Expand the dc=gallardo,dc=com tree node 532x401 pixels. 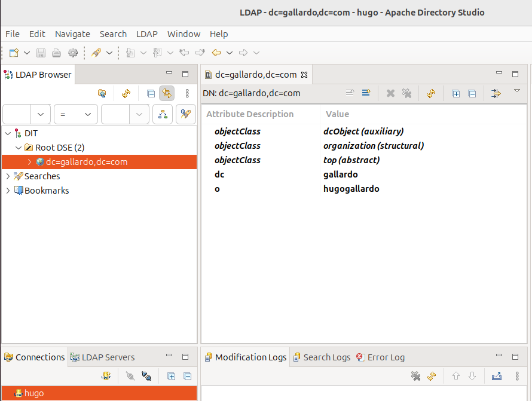click(29, 162)
